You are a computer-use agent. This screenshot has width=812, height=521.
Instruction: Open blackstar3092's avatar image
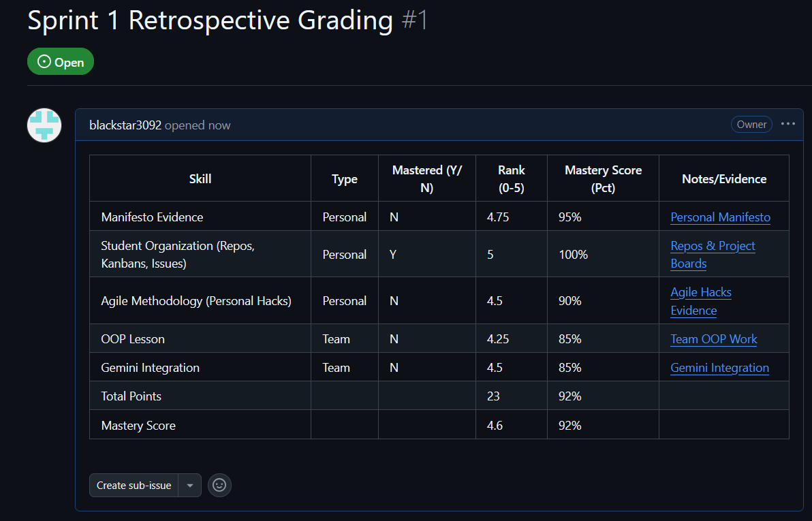44,125
